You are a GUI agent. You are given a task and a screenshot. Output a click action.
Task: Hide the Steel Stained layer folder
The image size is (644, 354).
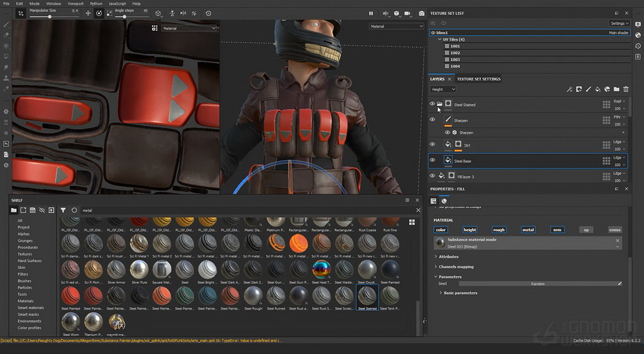(432, 104)
